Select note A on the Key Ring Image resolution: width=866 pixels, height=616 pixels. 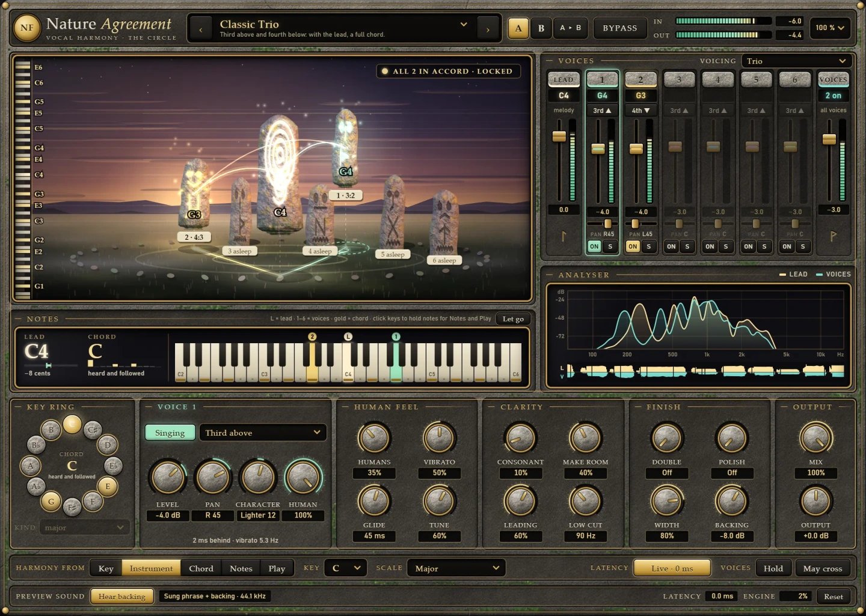(x=30, y=465)
